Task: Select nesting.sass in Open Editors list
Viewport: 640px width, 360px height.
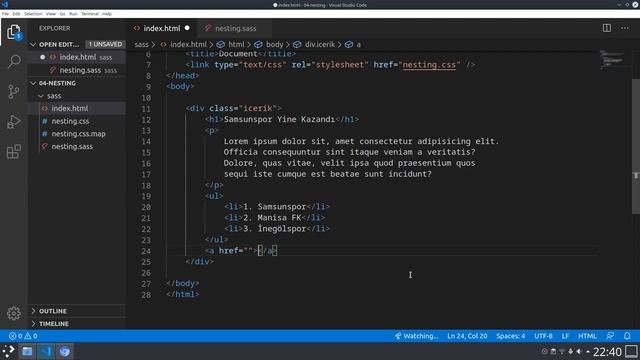Action: 80,70
